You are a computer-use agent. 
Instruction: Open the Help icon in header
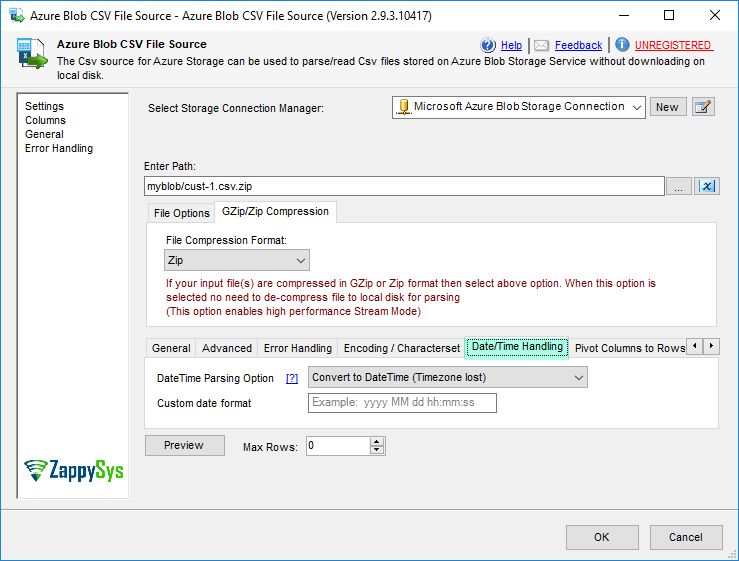488,45
